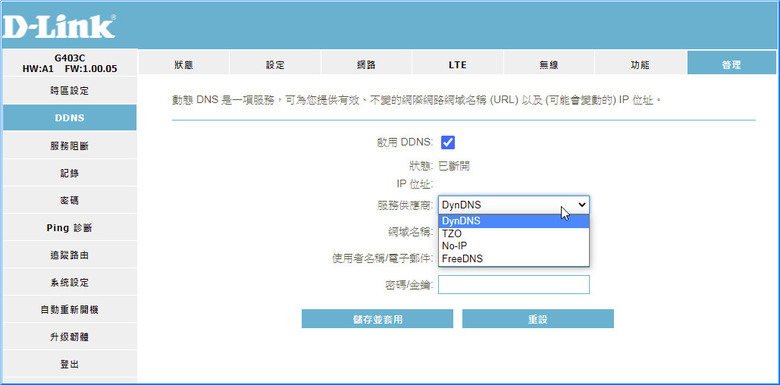The width and height of the screenshot is (780, 385).
Task: Choose TZO in the provider list
Action: point(514,233)
